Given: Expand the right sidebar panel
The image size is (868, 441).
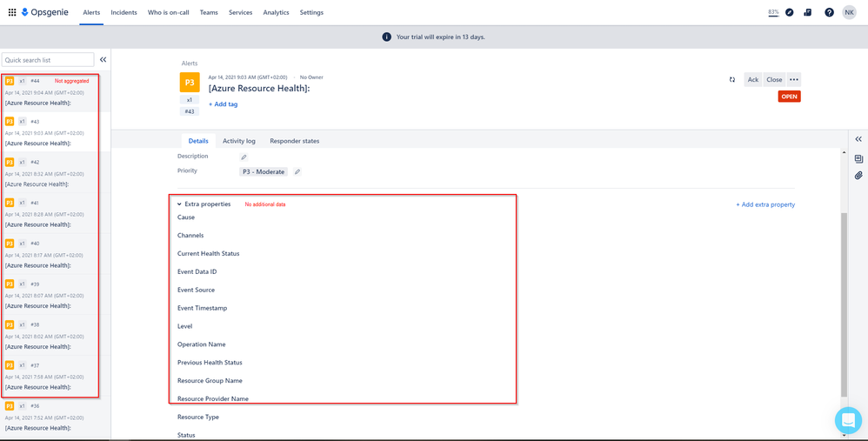Looking at the screenshot, I should tap(858, 139).
